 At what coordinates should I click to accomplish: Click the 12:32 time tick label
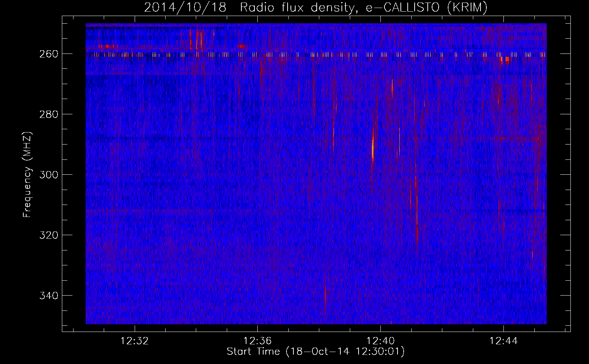135,341
